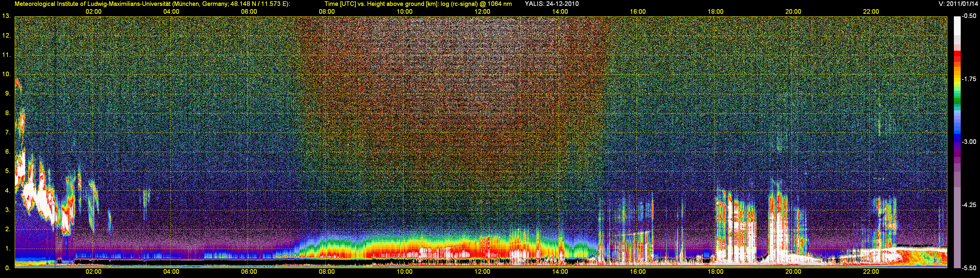Click 16:00 on the bottom time axis
Image resolution: width=980 pixels, height=278 pixels.
(x=638, y=272)
